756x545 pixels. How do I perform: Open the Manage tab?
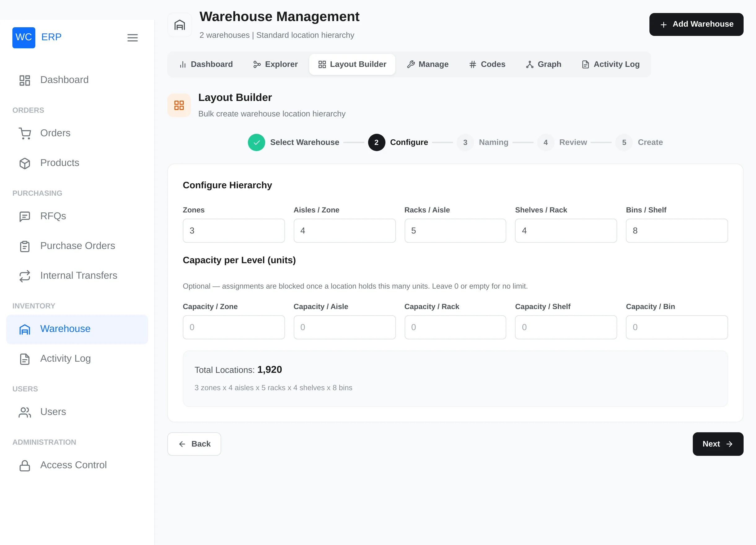click(427, 64)
